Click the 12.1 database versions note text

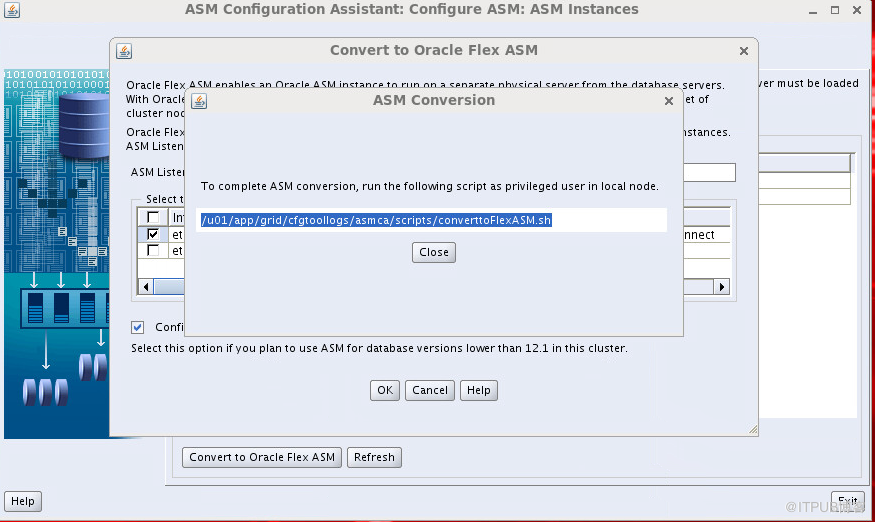point(379,348)
